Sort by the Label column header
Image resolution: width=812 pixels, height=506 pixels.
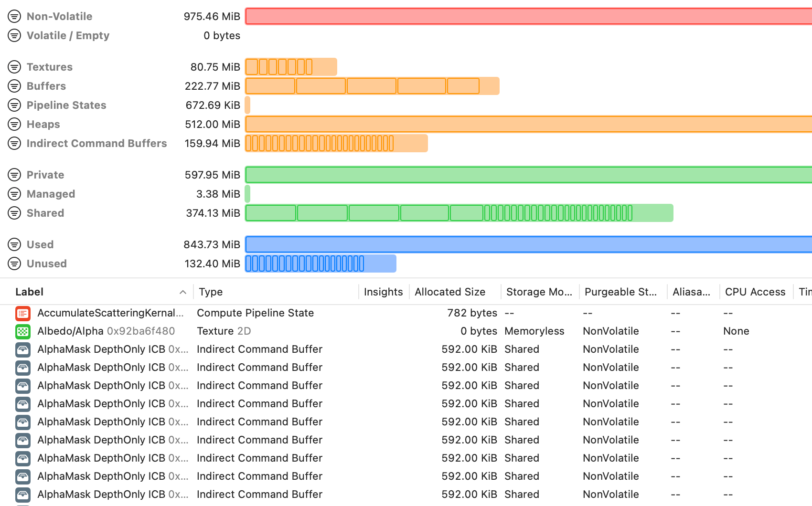pyautogui.click(x=30, y=292)
